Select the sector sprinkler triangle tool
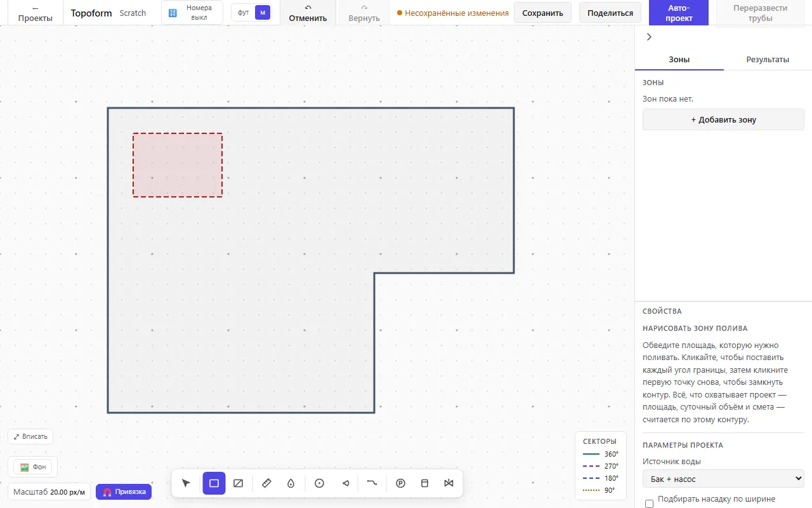Image resolution: width=812 pixels, height=508 pixels. click(346, 483)
